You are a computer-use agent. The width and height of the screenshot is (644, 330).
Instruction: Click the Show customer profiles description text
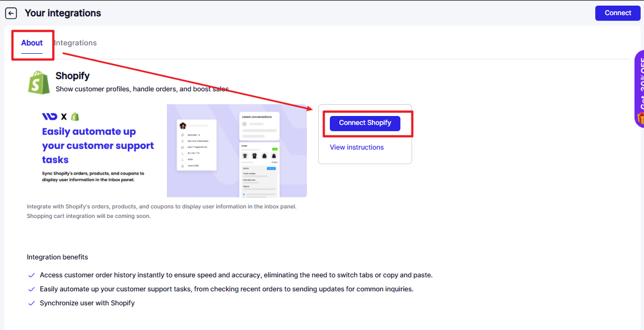142,89
